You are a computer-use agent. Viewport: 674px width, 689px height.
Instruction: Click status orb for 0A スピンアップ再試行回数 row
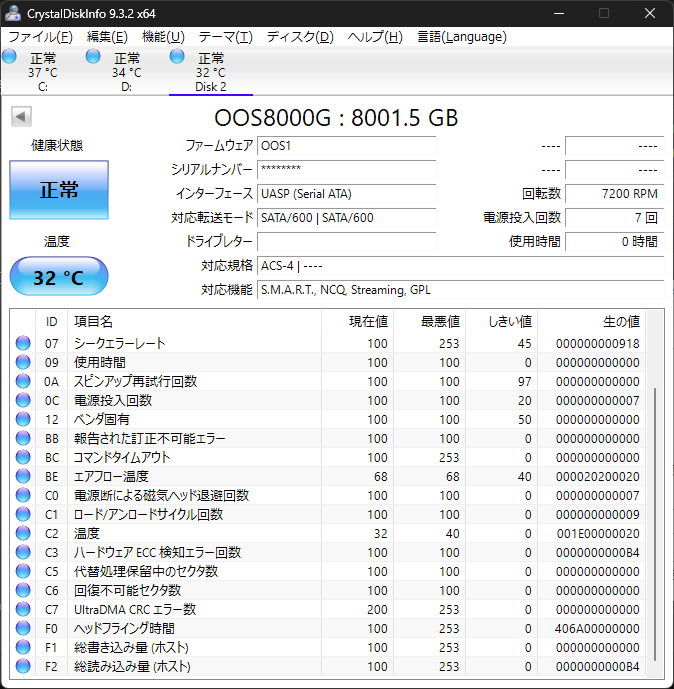pos(23,381)
